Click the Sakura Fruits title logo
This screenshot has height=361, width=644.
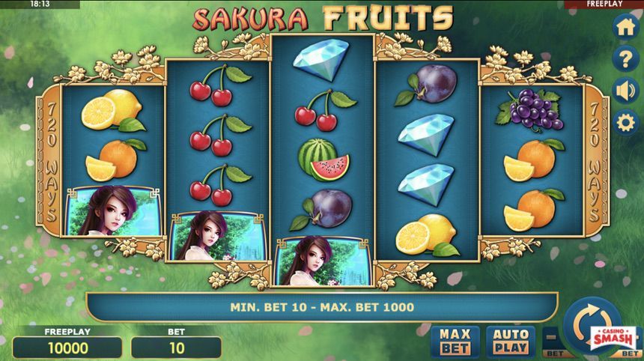[323, 19]
